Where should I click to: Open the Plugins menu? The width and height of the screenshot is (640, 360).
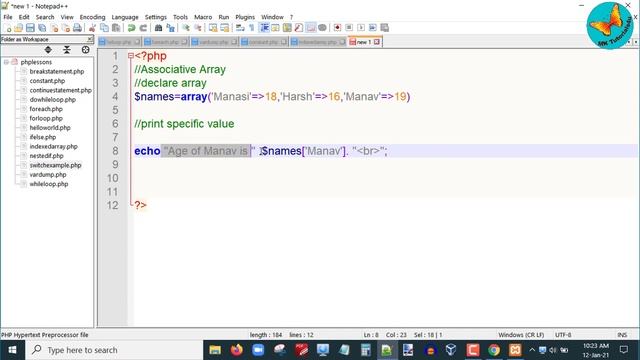click(x=245, y=17)
